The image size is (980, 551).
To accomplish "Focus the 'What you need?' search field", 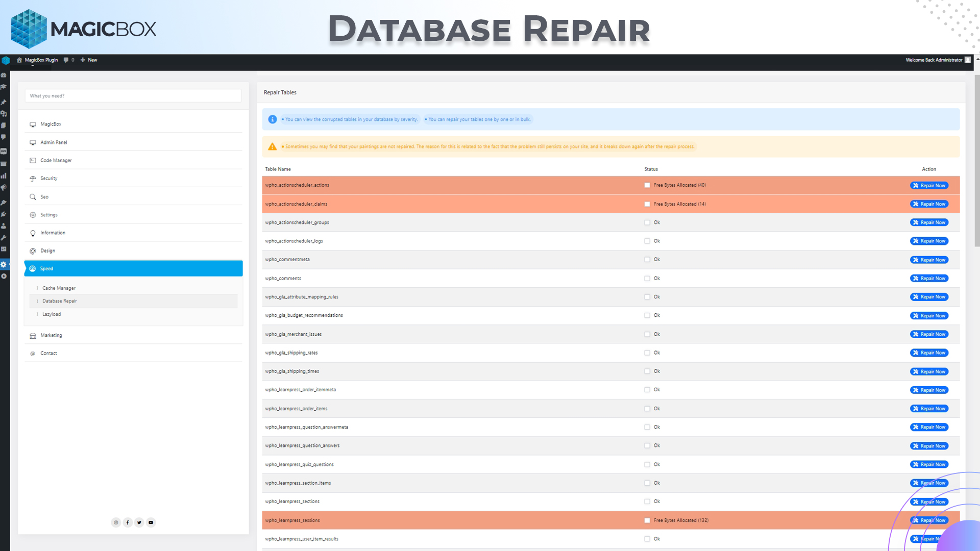I will point(133,96).
